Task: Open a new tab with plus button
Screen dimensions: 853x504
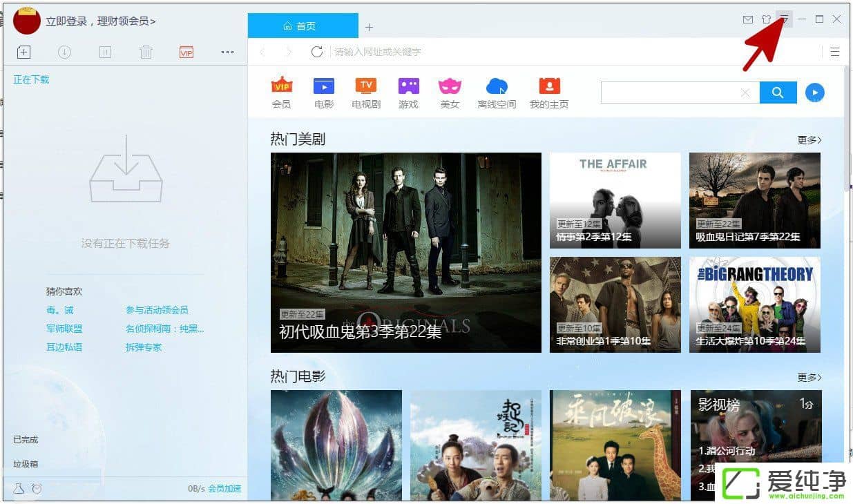Action: click(369, 27)
